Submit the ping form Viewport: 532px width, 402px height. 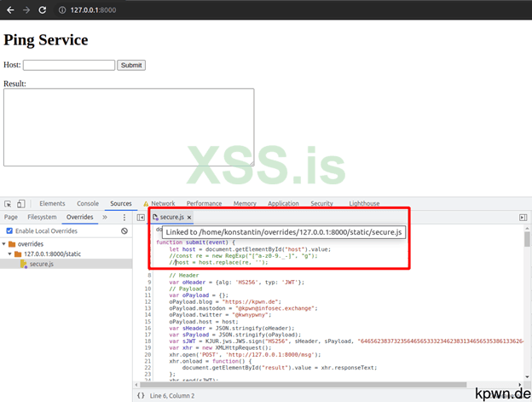131,65
